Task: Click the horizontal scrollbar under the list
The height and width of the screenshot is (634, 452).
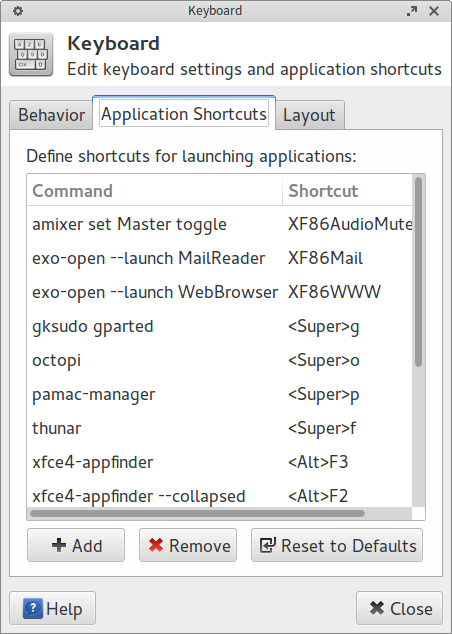Action: point(197,514)
